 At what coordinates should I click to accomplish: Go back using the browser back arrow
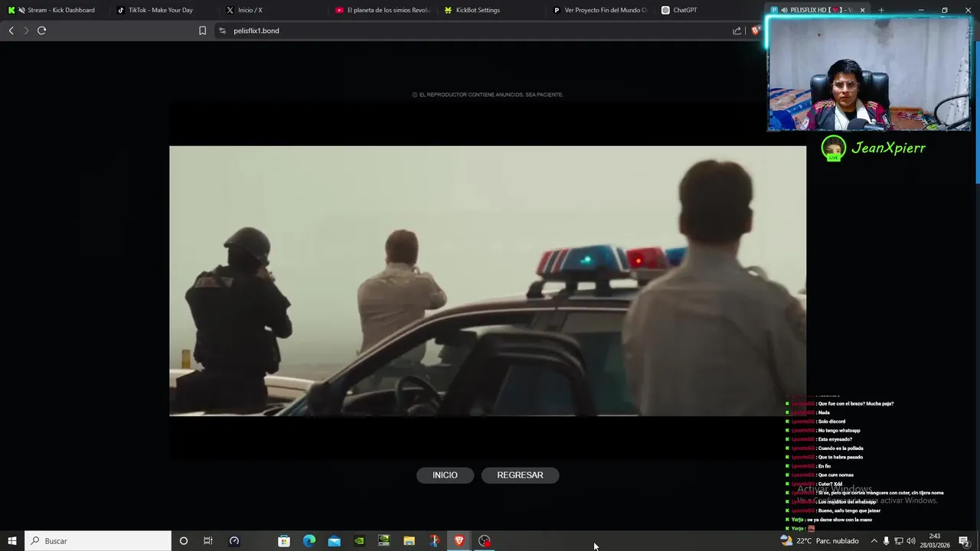click(11, 31)
